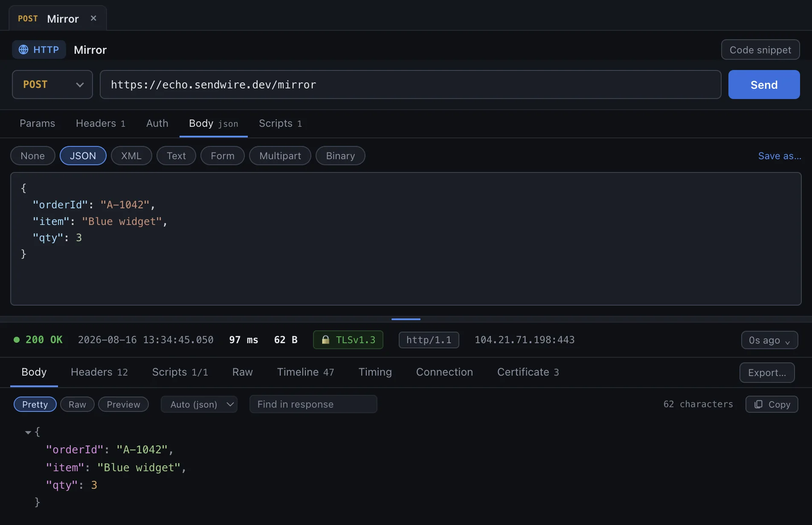Open the Params request tab

click(38, 123)
